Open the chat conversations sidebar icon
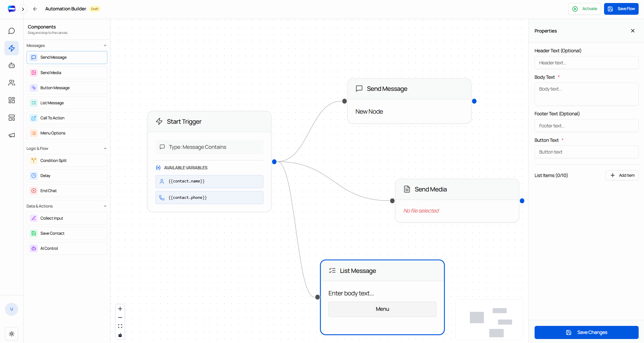The width and height of the screenshot is (644, 343). click(x=11, y=31)
